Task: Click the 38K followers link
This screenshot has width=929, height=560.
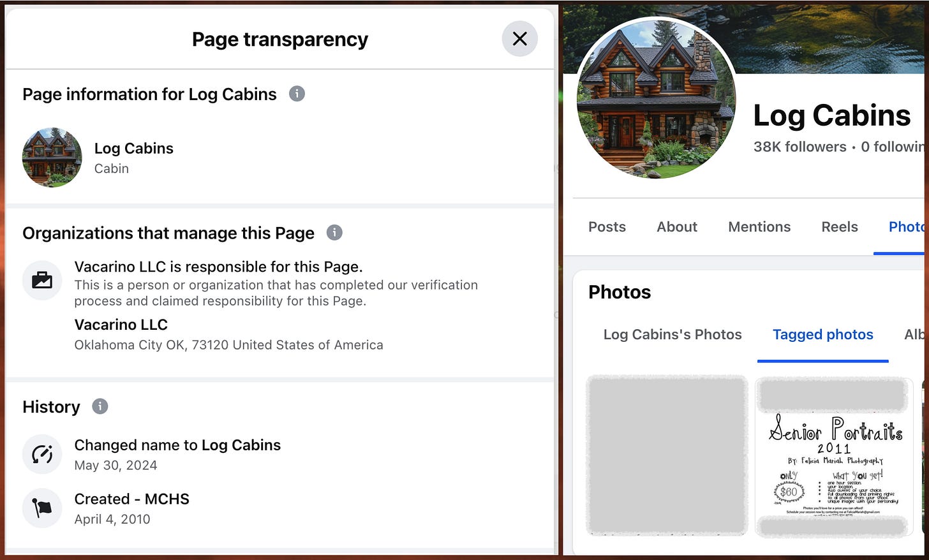Action: pyautogui.click(x=800, y=147)
